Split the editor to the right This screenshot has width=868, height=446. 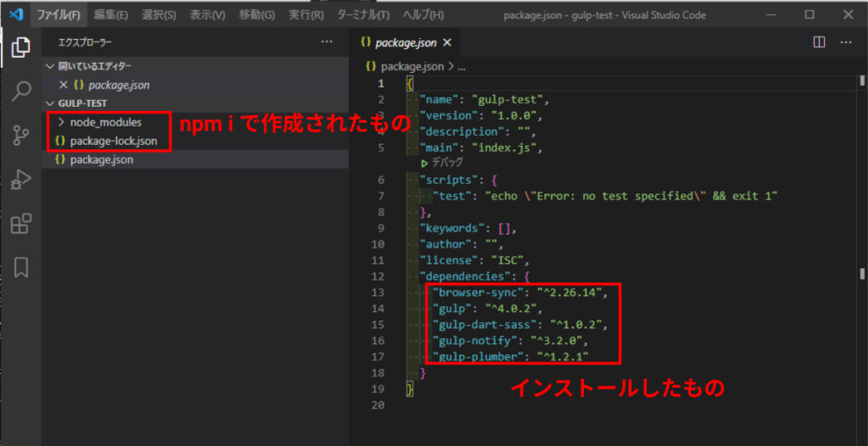[819, 42]
